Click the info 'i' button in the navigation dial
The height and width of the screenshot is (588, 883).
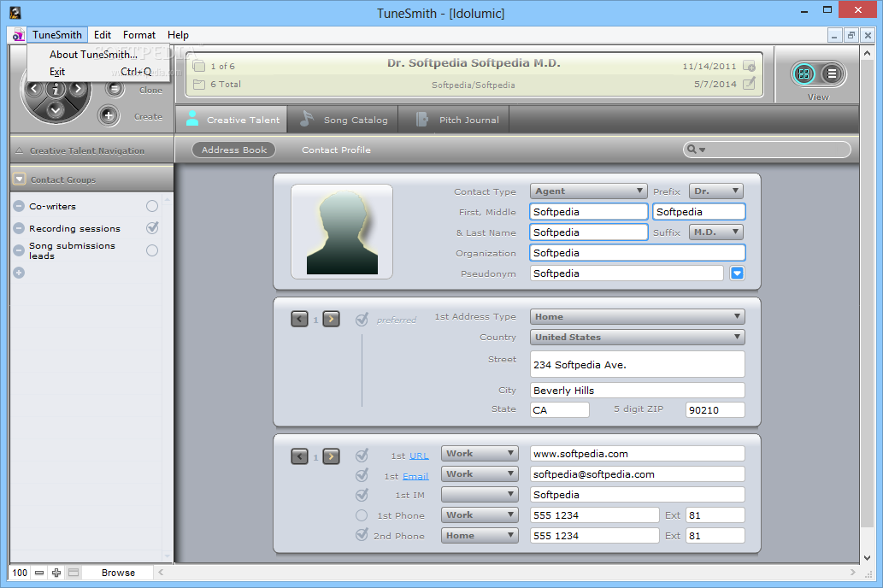(56, 89)
